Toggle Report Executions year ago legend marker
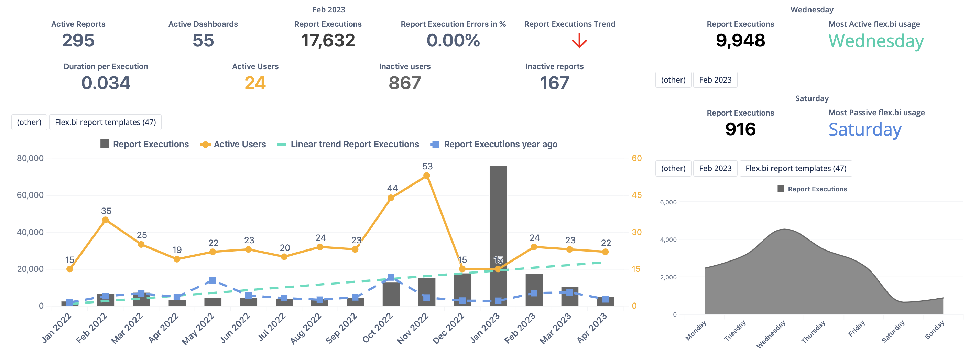980x362 pixels. (435, 145)
